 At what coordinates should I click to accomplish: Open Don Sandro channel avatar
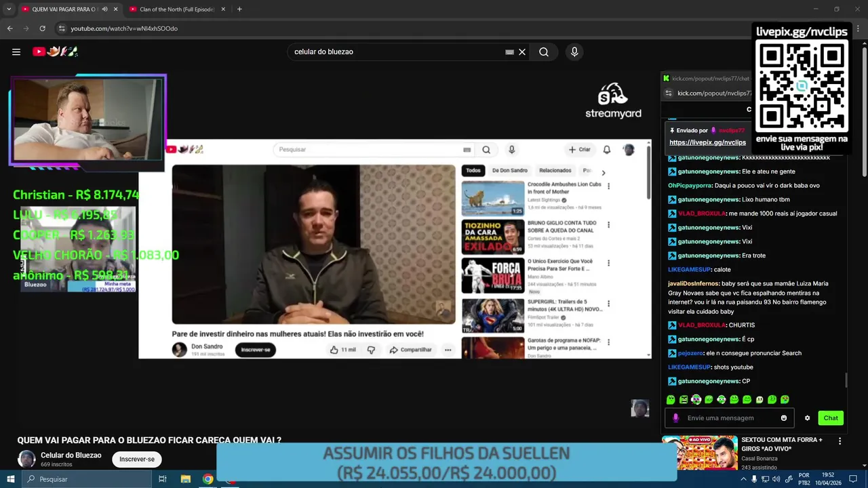(180, 350)
